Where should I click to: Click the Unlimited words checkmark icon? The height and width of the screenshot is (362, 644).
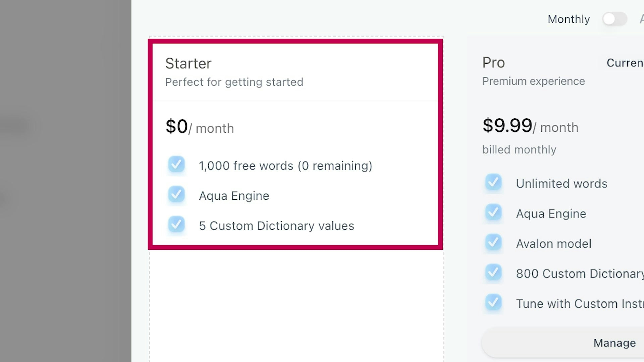tap(493, 182)
